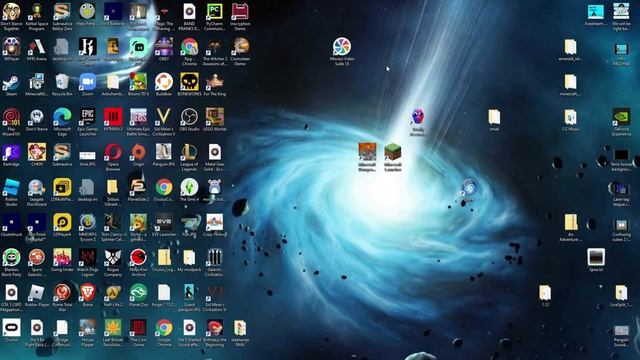Launch Going Under game icon
Screen dimensions: 640x360
click(x=62, y=258)
